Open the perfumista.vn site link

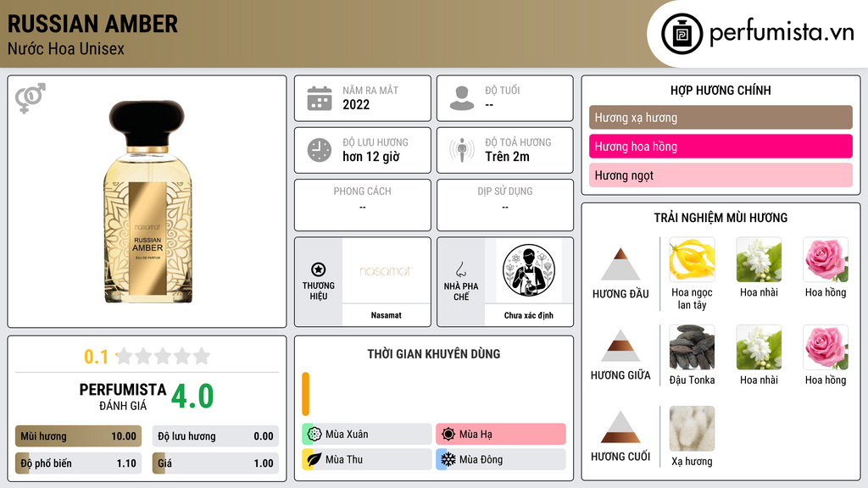click(x=782, y=32)
